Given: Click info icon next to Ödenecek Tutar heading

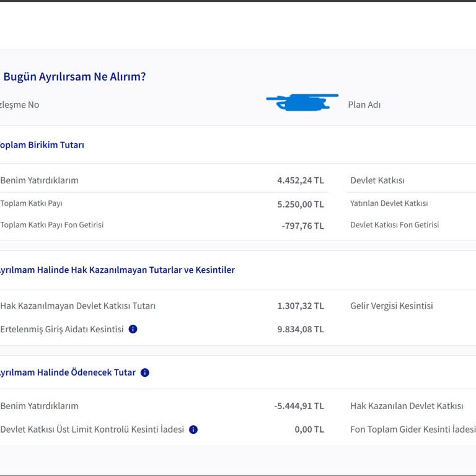Looking at the screenshot, I should point(145,372).
